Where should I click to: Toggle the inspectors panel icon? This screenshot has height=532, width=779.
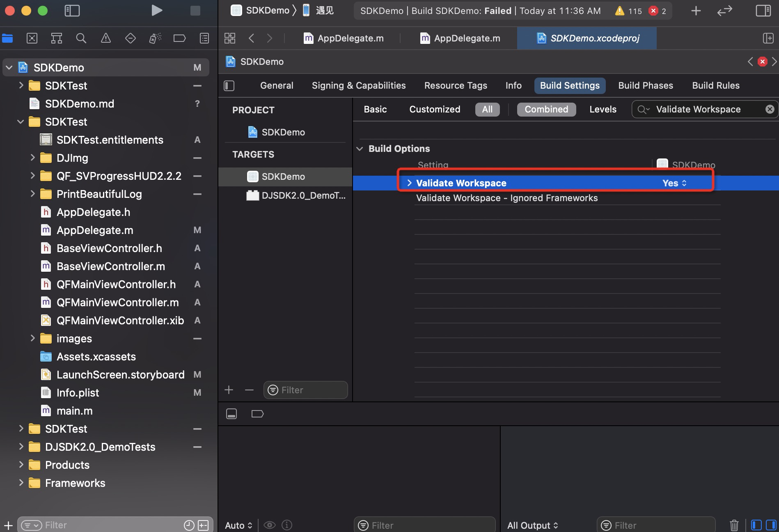(763, 11)
